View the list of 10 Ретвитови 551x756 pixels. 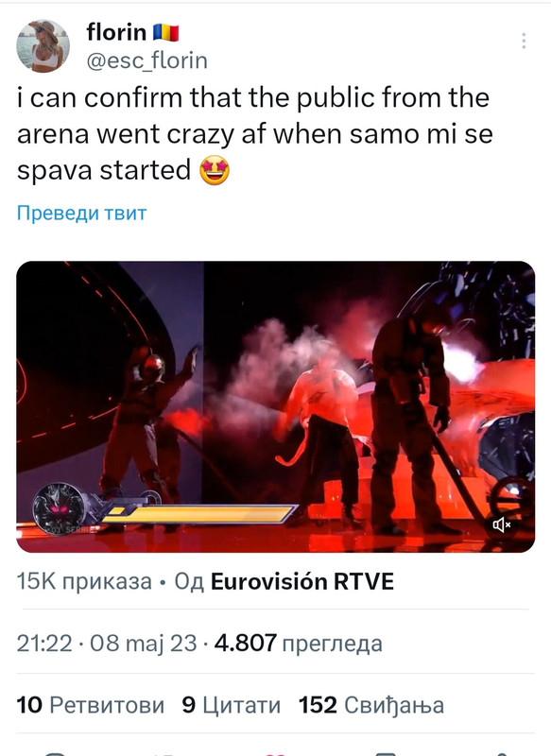(x=91, y=705)
